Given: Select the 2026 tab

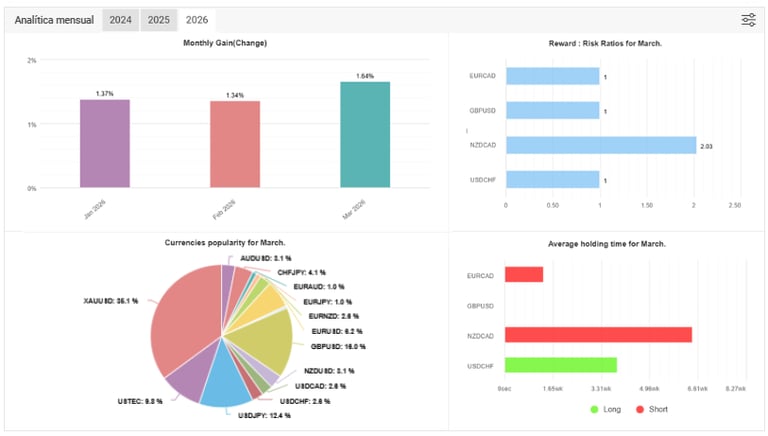Looking at the screenshot, I should pos(197,20).
